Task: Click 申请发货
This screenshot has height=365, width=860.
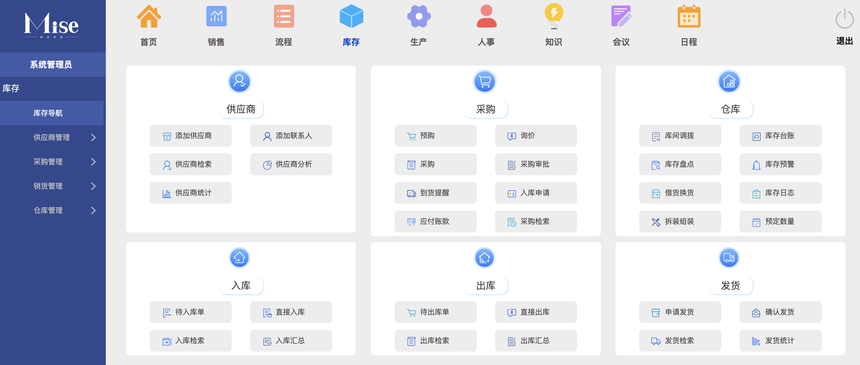Action: 680,312
